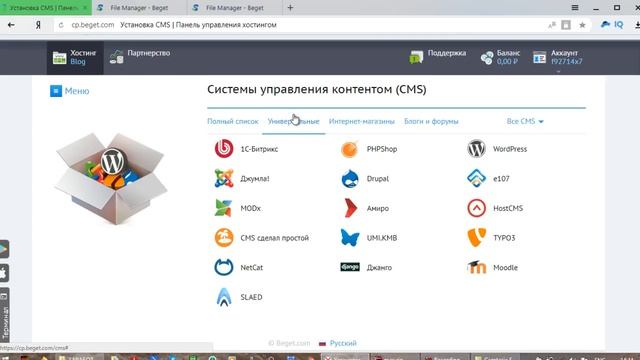Image resolution: width=640 pixels, height=360 pixels.
Task: Select the e107 logo icon
Action: 476,178
